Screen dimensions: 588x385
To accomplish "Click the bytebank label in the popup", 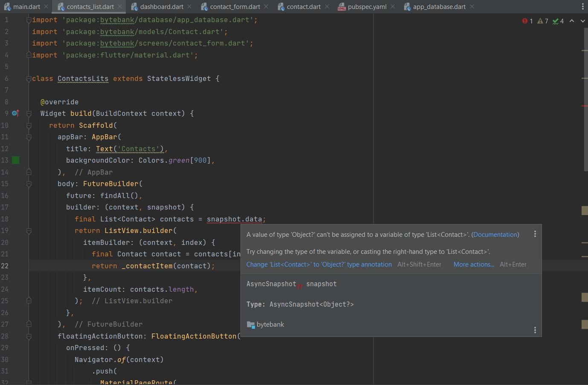I will click(x=270, y=325).
